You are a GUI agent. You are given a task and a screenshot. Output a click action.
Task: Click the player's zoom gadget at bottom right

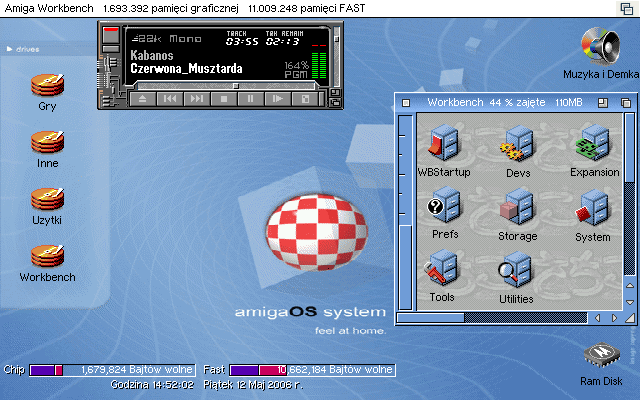335,92
